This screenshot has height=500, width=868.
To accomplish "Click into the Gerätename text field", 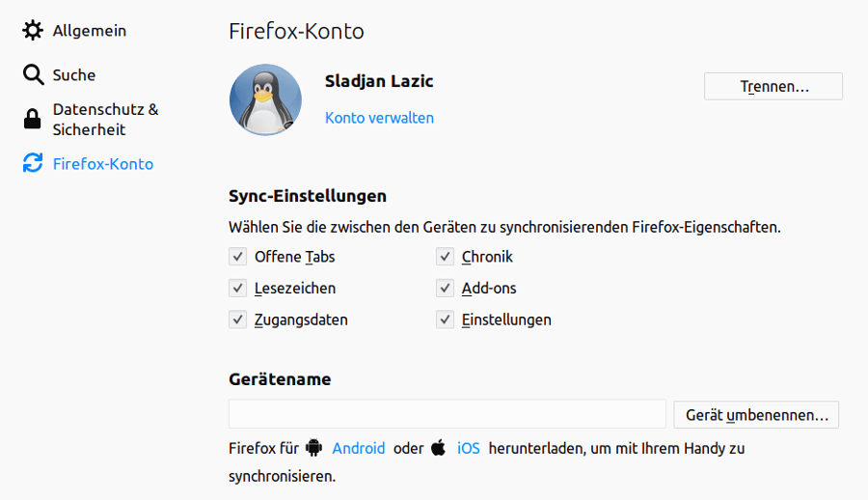I will click(x=448, y=414).
